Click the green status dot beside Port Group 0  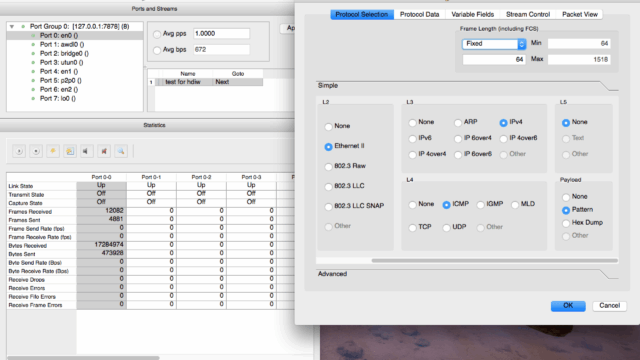(23, 27)
